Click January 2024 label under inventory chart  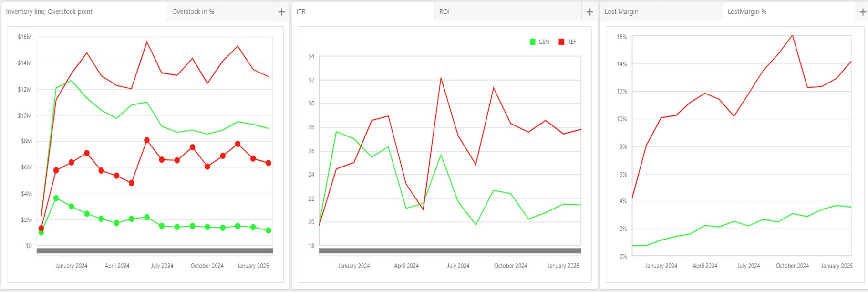72,266
